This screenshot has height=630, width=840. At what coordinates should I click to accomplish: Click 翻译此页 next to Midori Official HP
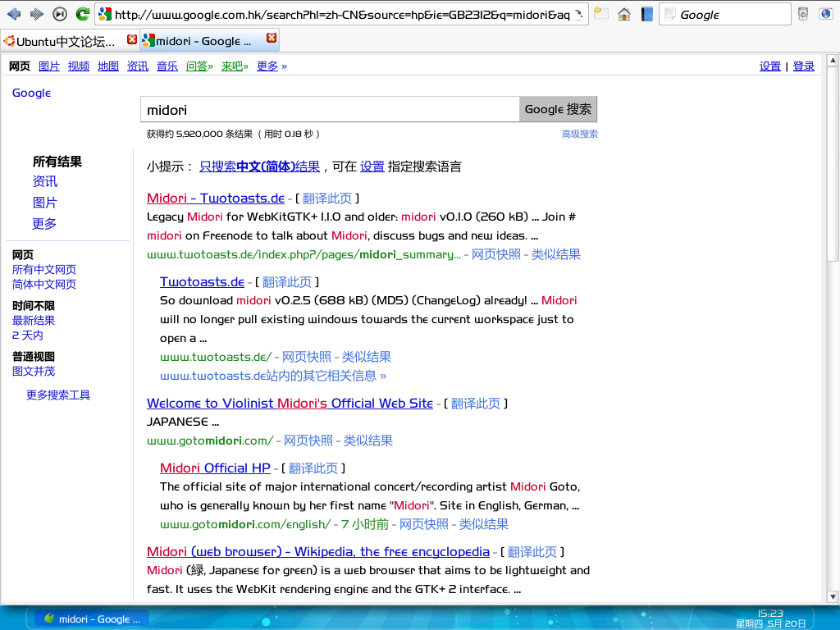pyautogui.click(x=313, y=468)
